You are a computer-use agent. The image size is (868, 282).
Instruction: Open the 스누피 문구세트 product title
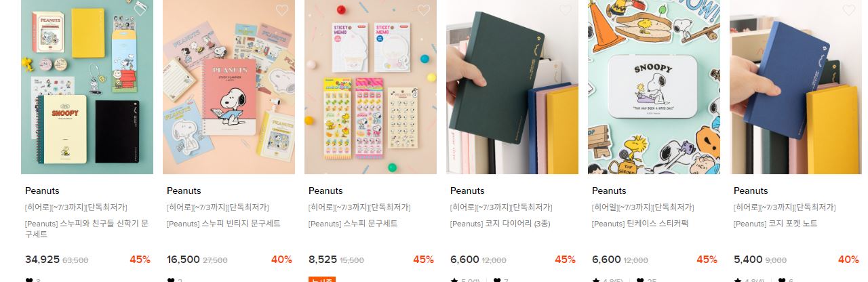(353, 224)
